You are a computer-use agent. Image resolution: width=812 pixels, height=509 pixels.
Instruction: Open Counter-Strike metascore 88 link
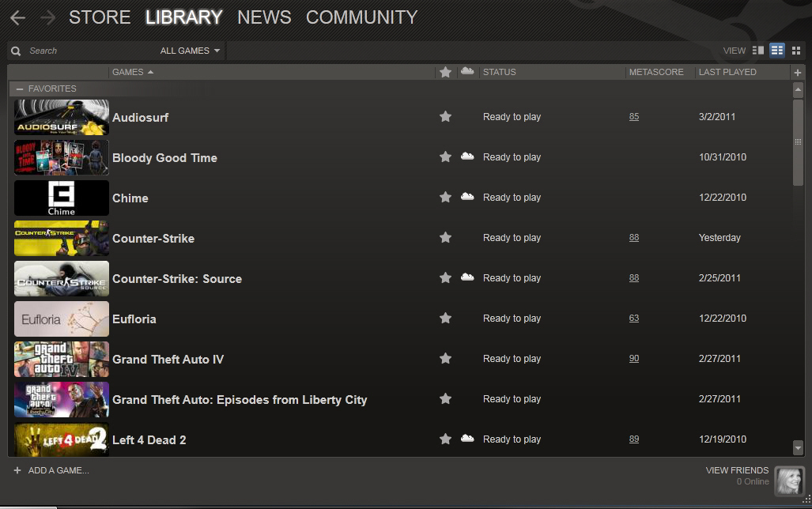(x=634, y=237)
